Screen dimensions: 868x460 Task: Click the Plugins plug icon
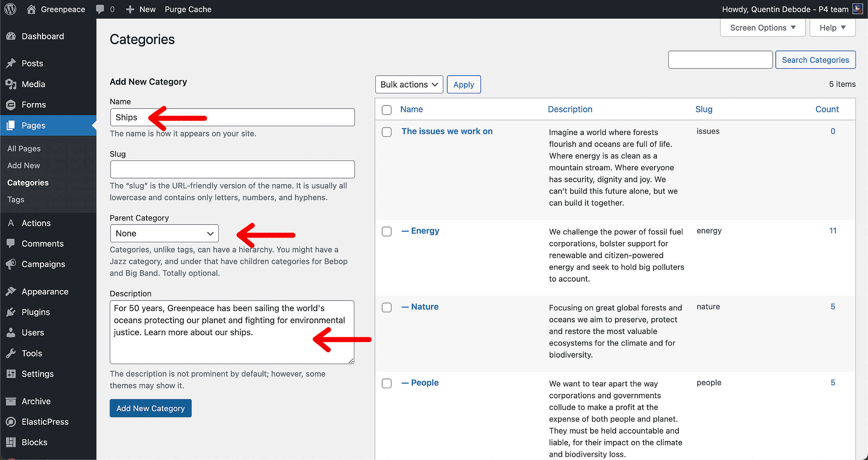point(11,312)
